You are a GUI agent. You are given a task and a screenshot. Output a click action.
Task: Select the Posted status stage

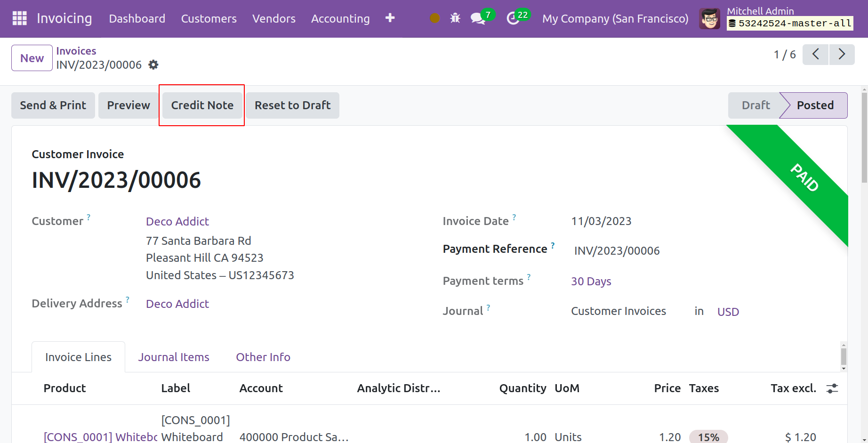[x=815, y=105]
